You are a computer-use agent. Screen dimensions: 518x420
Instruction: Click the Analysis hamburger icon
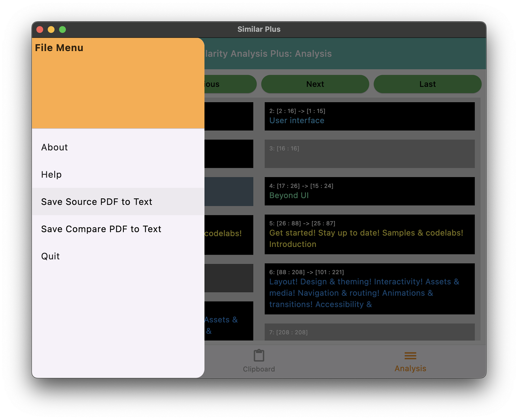(x=410, y=355)
